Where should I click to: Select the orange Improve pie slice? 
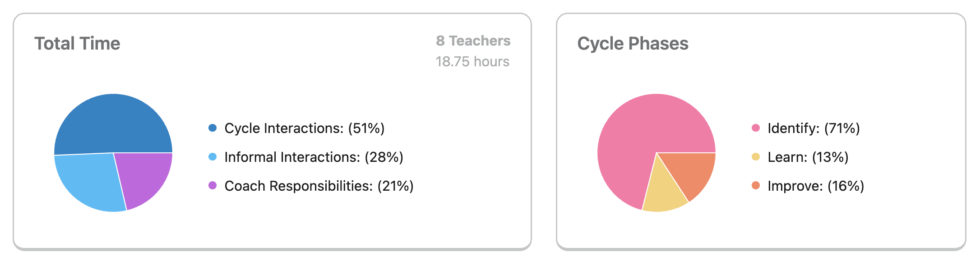pyautogui.click(x=690, y=171)
